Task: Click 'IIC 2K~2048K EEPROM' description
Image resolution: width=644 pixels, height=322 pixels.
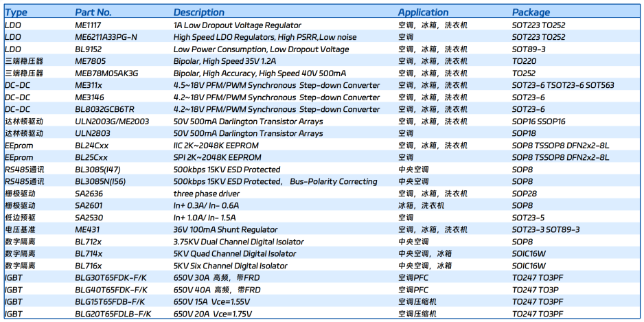Action: [x=216, y=146]
